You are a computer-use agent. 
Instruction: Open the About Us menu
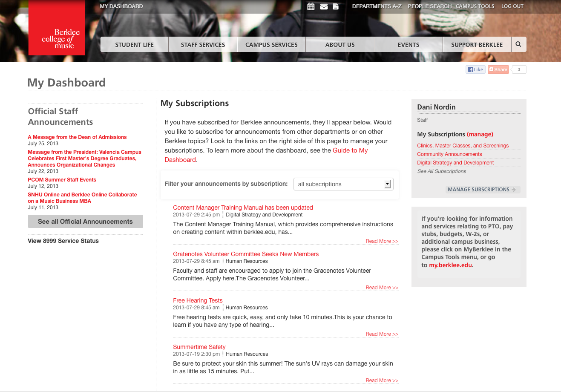[x=340, y=44]
